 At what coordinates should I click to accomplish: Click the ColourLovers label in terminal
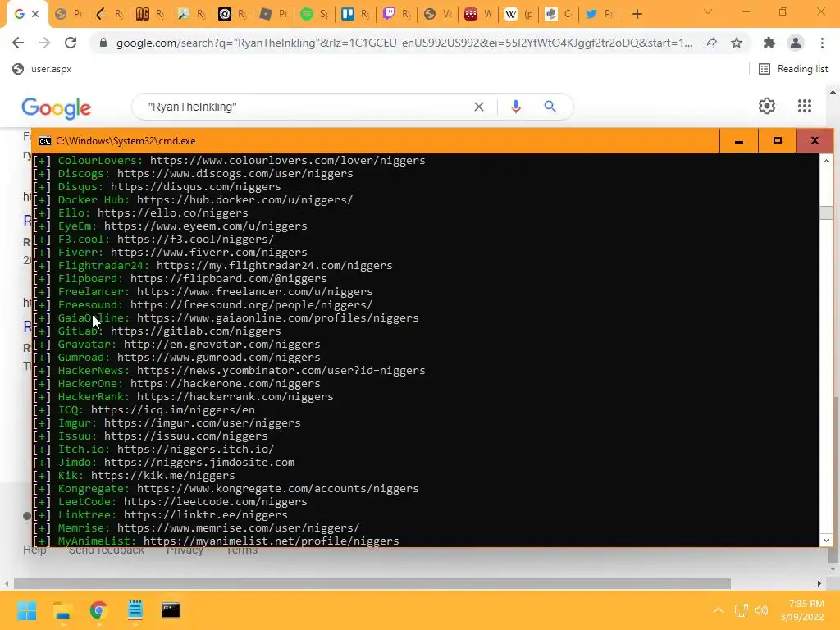click(100, 160)
